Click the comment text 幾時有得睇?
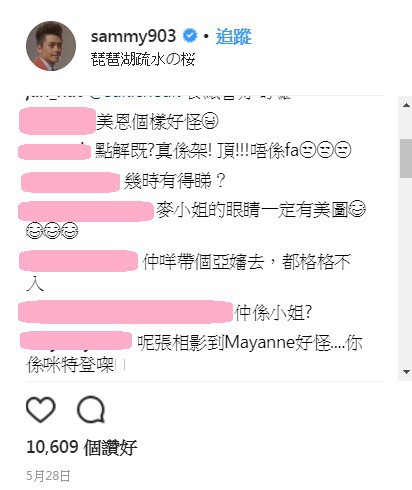The width and height of the screenshot is (412, 490). pyautogui.click(x=175, y=182)
